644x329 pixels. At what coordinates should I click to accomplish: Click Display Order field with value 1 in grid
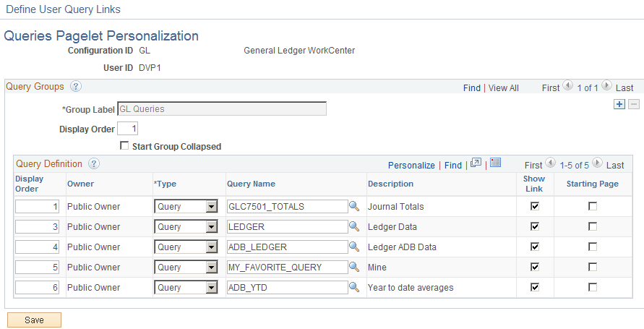(38, 206)
